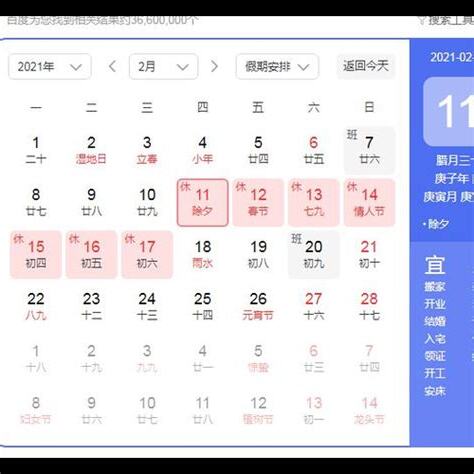Screen dimensions: 474x474
Task: Click the 庚子年 lunar year text
Action: point(452,179)
